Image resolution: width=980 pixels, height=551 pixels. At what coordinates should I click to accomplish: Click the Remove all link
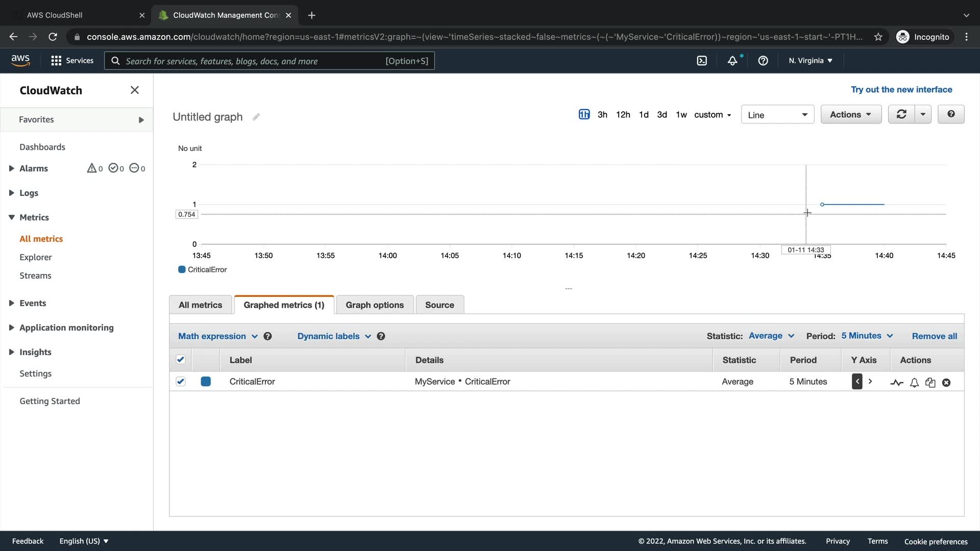pyautogui.click(x=934, y=336)
